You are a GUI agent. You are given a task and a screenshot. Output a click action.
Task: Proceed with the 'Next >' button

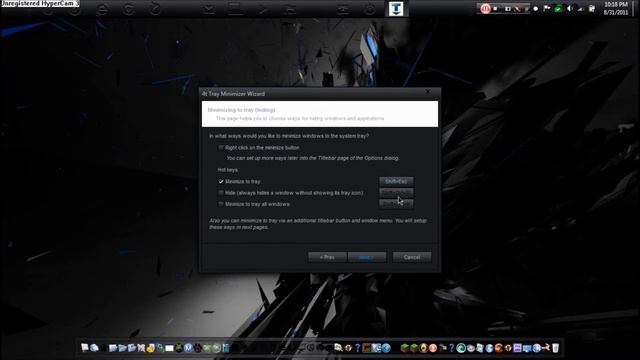click(367, 257)
